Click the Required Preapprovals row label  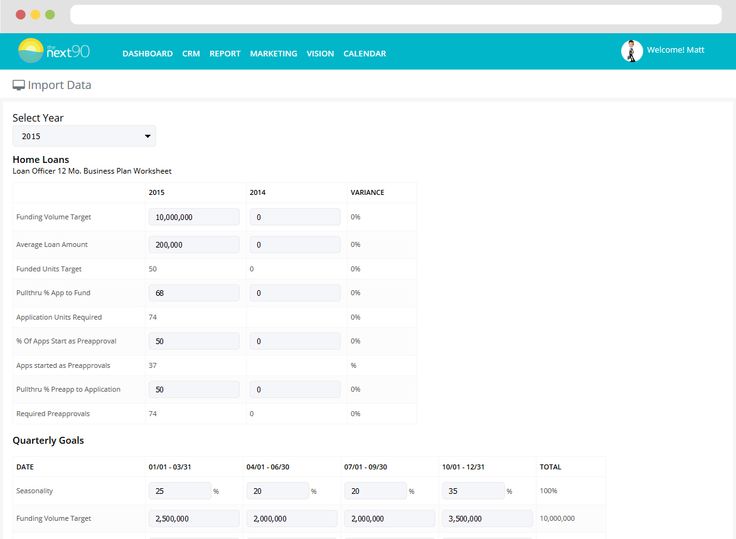pyautogui.click(x=53, y=414)
